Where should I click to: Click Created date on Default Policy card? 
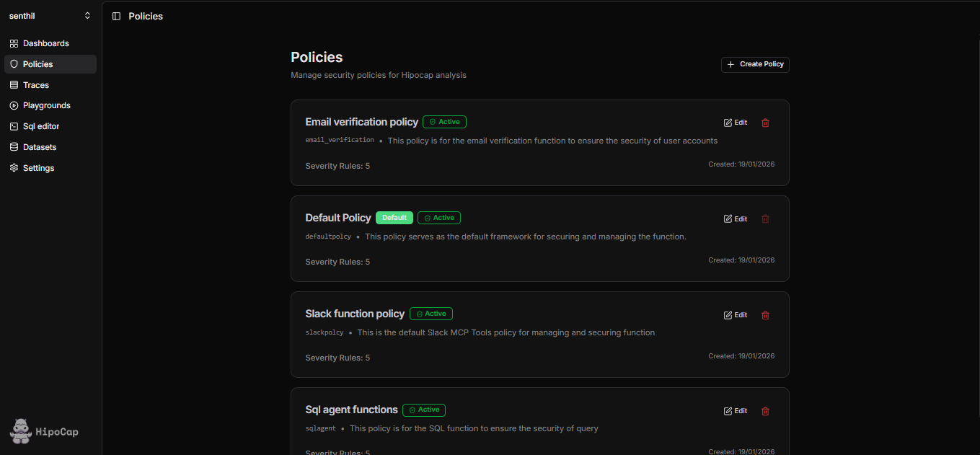(741, 260)
